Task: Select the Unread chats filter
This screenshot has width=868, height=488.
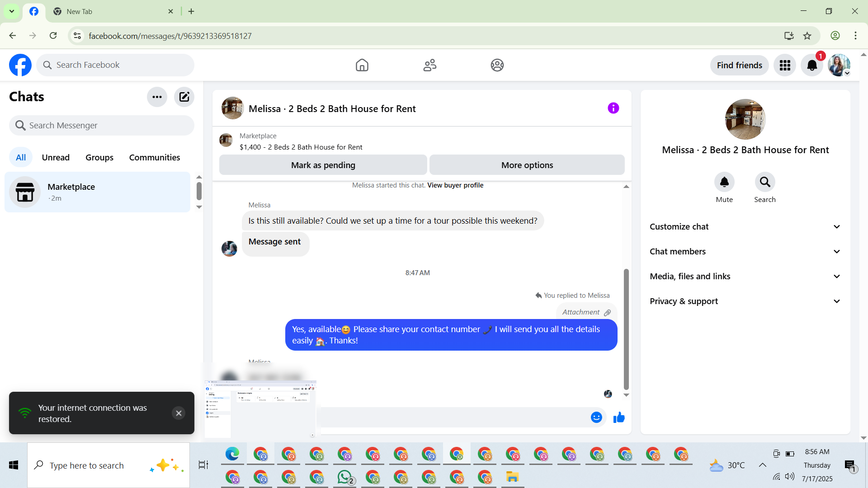Action: click(x=56, y=157)
